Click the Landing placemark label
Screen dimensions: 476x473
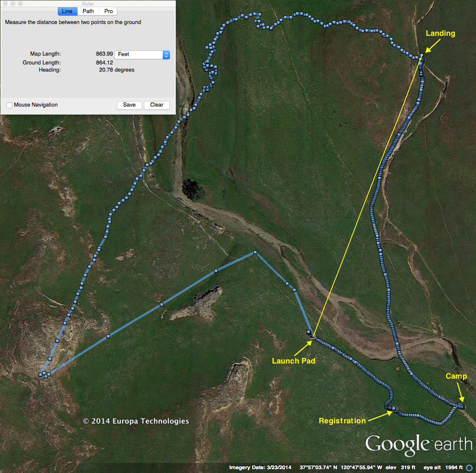(440, 34)
